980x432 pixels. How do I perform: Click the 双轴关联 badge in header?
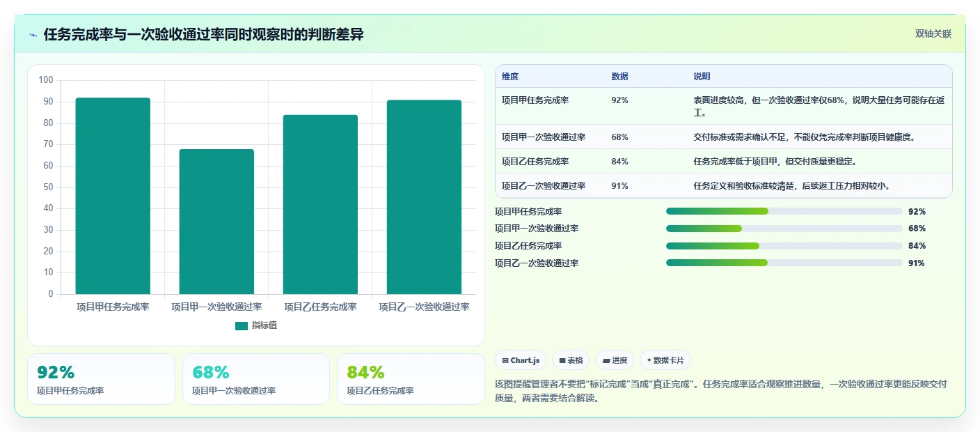pyautogui.click(x=933, y=33)
